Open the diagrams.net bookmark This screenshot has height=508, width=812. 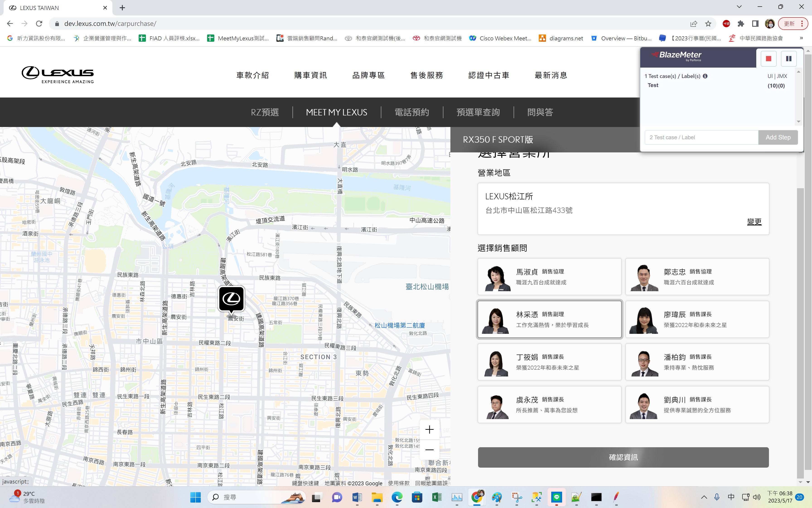(561, 38)
